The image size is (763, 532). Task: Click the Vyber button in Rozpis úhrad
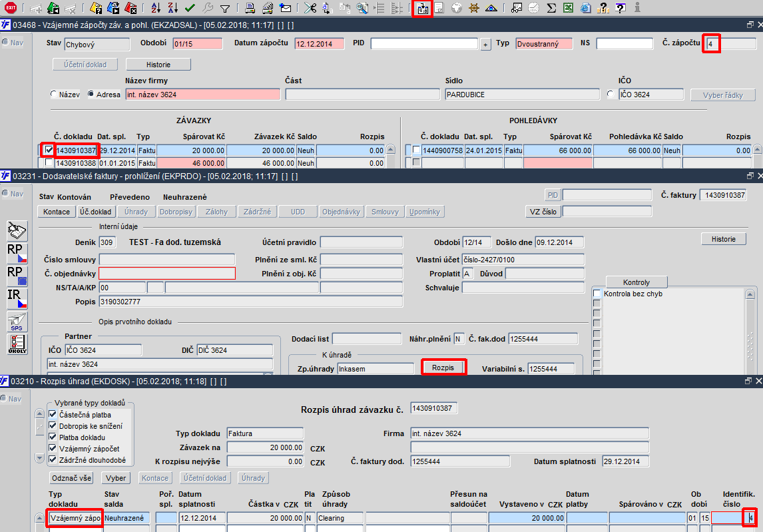(x=116, y=478)
